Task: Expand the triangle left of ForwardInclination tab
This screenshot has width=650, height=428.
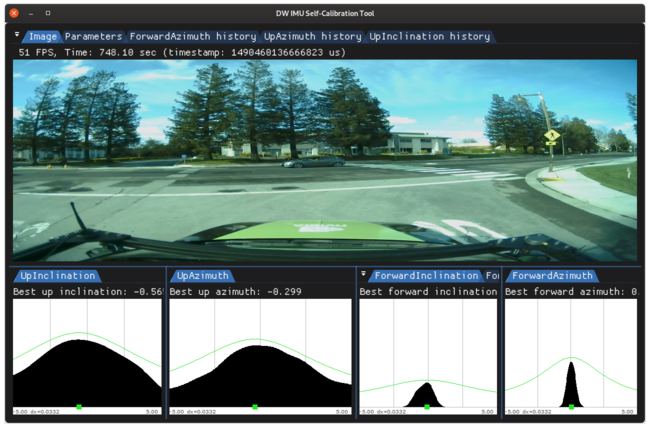Action: tap(364, 275)
